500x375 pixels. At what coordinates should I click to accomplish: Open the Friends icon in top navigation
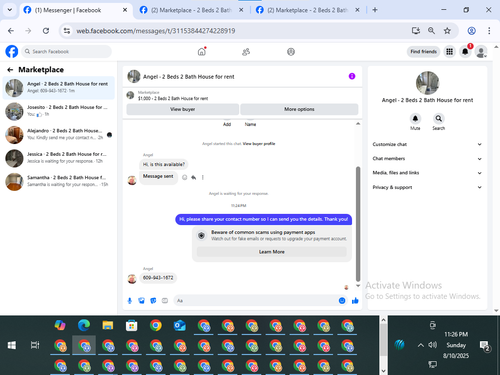pyautogui.click(x=246, y=52)
